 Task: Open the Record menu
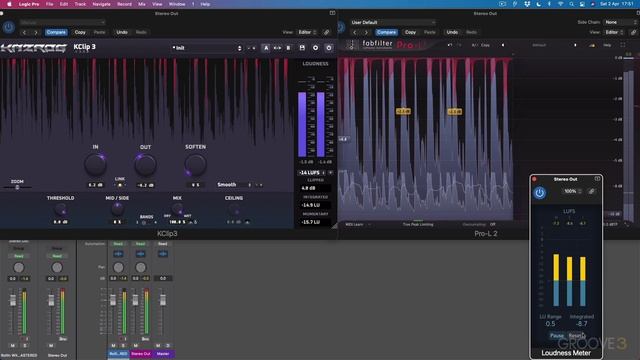124,4
